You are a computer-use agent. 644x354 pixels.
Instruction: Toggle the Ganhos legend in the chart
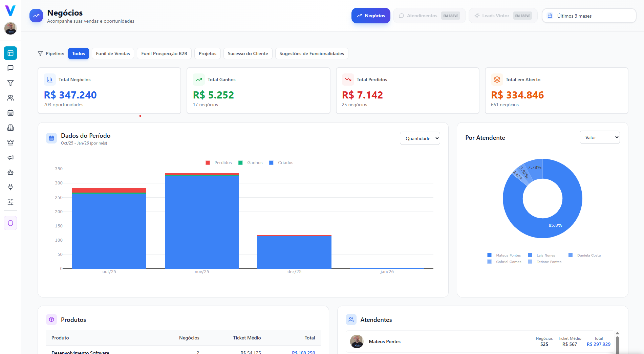(x=251, y=162)
